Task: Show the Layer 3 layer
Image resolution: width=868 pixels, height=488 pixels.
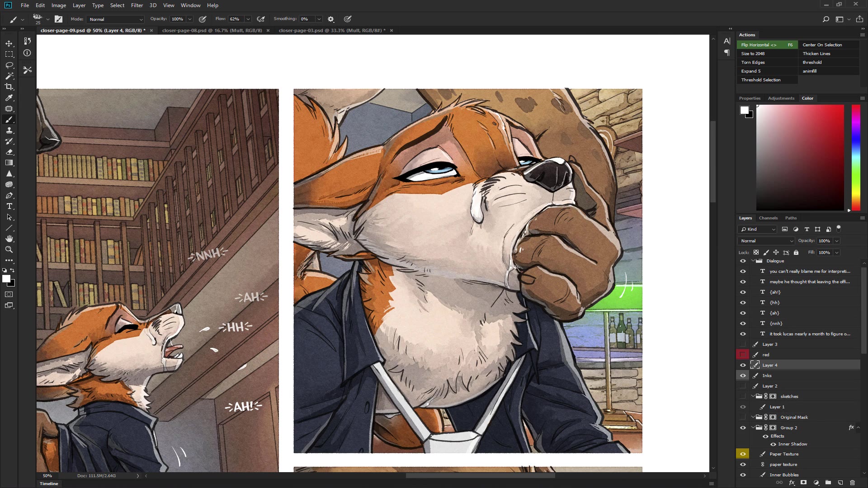Action: 743,344
